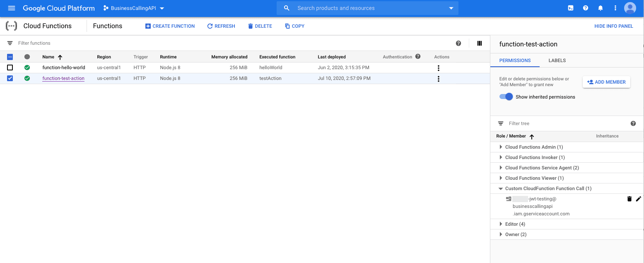Switch to the LABELS tab
Screen dimensions: 644x263
[x=557, y=60]
